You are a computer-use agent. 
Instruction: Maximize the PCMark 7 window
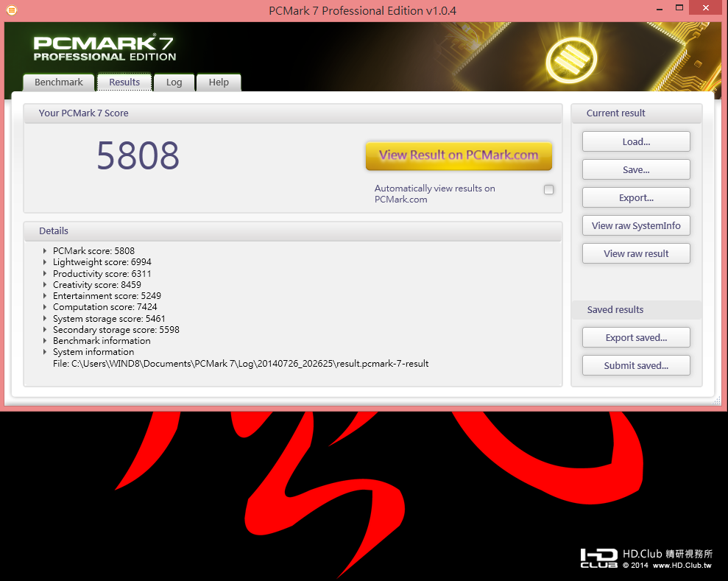tap(679, 8)
